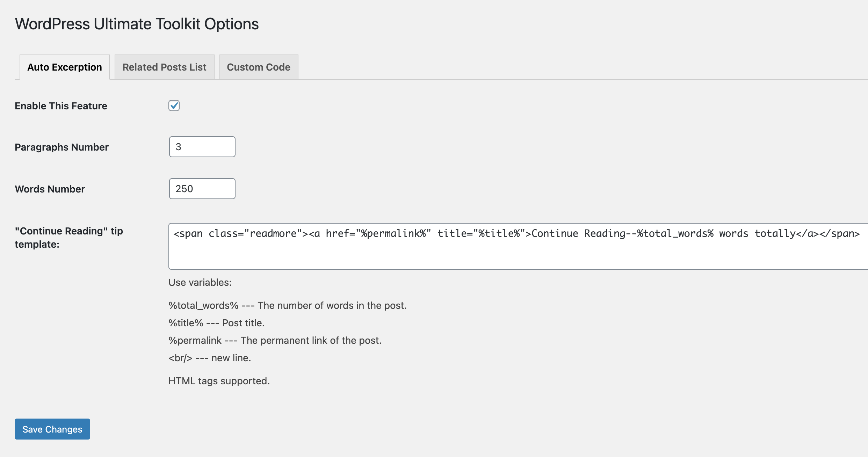Click the WordPress Ultimate Toolkit Options heading
868x457 pixels.
(x=137, y=24)
